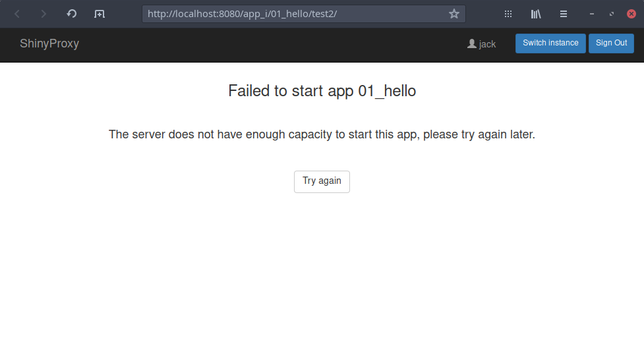Click the user avatar icon beside jack
This screenshot has height=338, width=644.
click(x=471, y=43)
